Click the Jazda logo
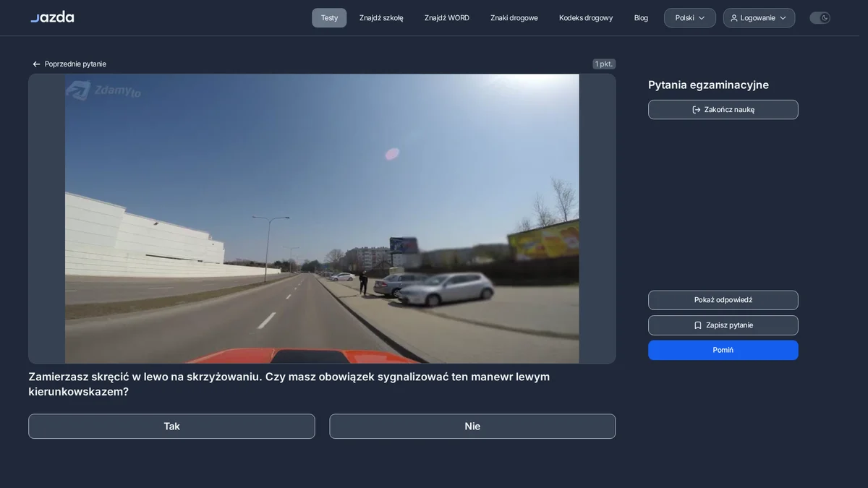 pos(52,17)
